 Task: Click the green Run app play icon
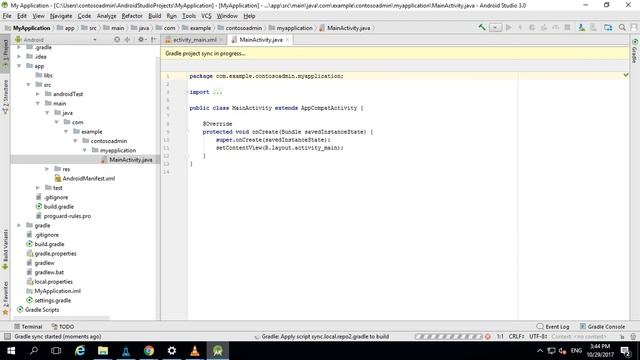pos(509,28)
